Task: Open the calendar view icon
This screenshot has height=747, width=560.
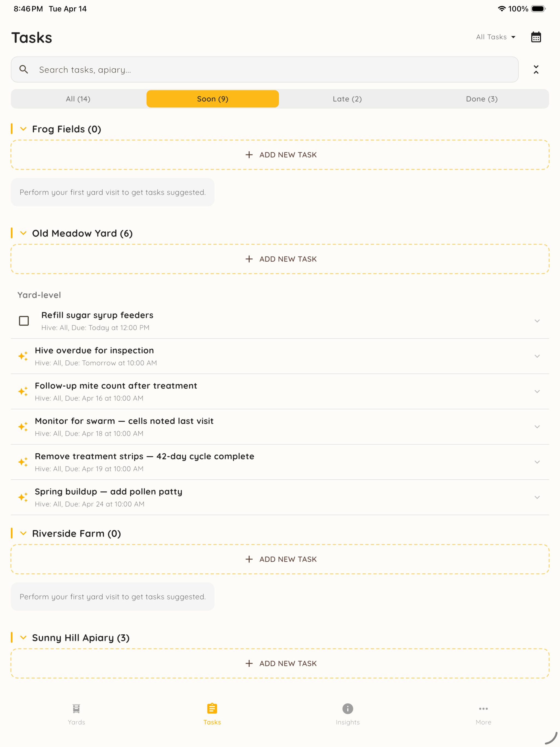Action: (536, 37)
